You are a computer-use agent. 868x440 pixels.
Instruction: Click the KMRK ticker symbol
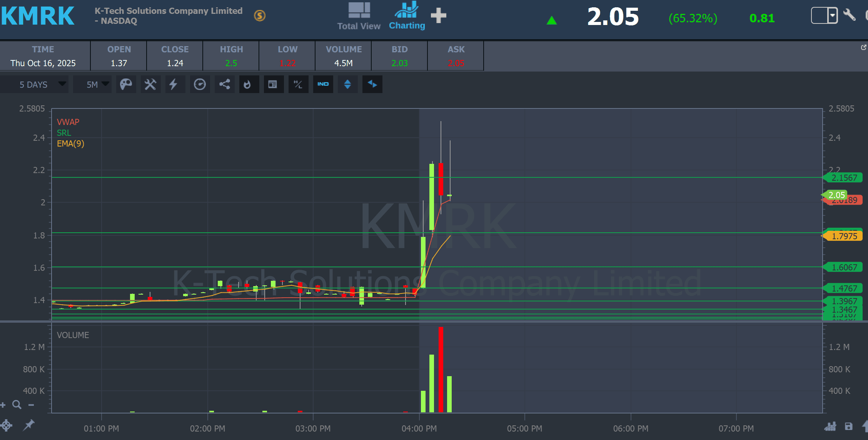coord(38,16)
